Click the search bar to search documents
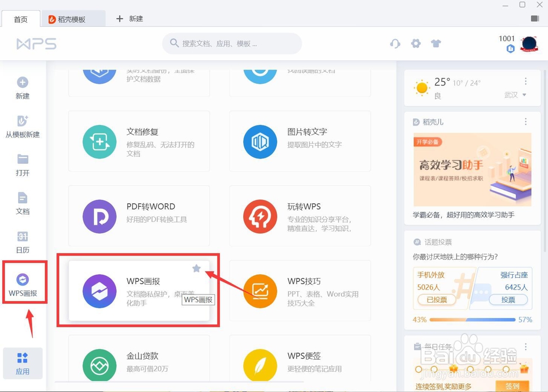Viewport: 548px width, 392px height. coord(232,43)
